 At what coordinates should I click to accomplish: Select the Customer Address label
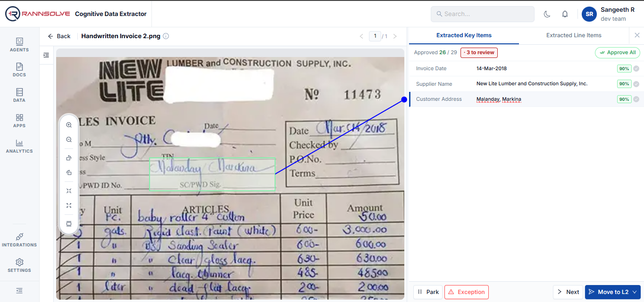coord(439,99)
